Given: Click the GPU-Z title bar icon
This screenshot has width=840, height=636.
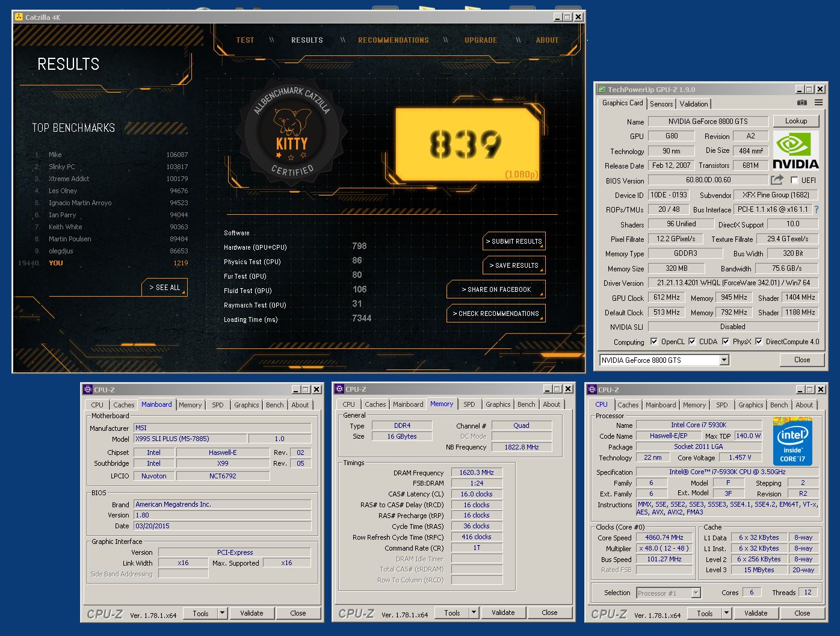Looking at the screenshot, I should pyautogui.click(x=601, y=90).
